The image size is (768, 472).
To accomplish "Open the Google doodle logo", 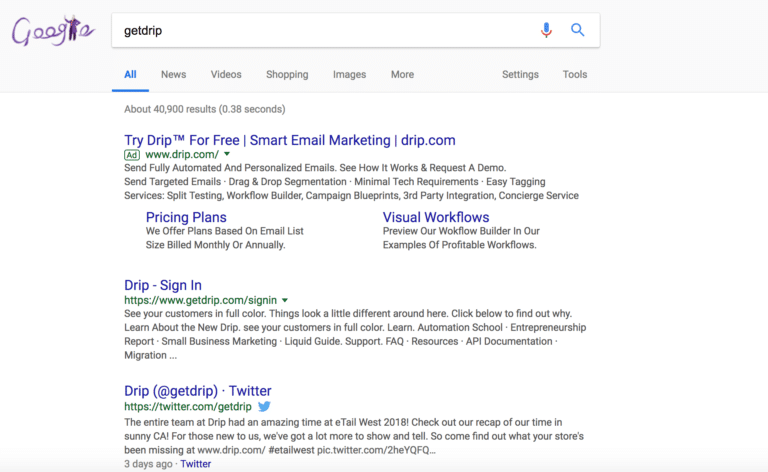I will pos(53,31).
